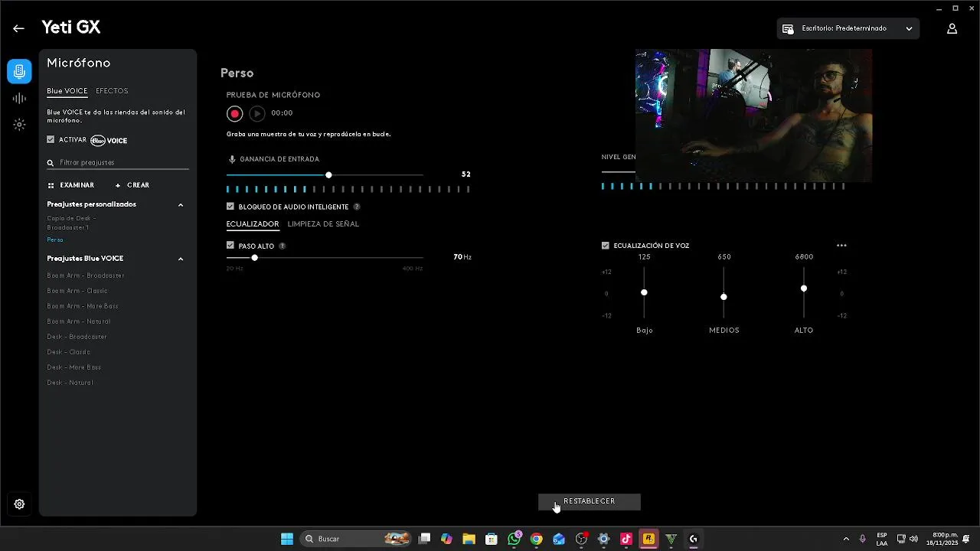Click the search magnifier in preset filter
Viewport: 980px width, 551px height.
pyautogui.click(x=51, y=163)
